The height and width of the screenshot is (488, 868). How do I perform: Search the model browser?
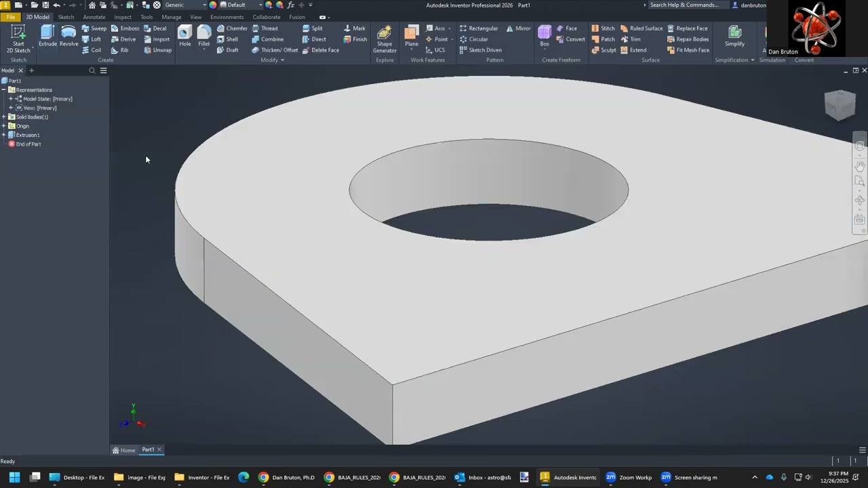tap(92, 70)
